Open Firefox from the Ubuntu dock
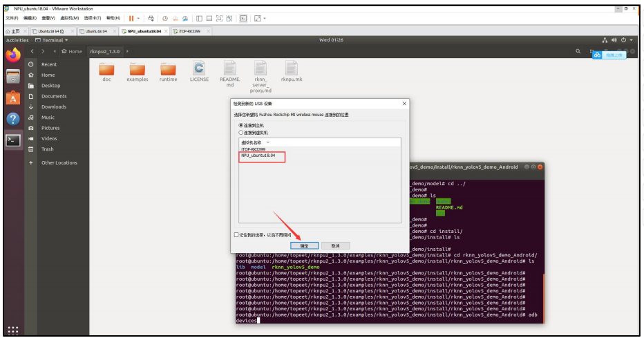Image resolution: width=644 pixels, height=338 pixels. (x=13, y=55)
